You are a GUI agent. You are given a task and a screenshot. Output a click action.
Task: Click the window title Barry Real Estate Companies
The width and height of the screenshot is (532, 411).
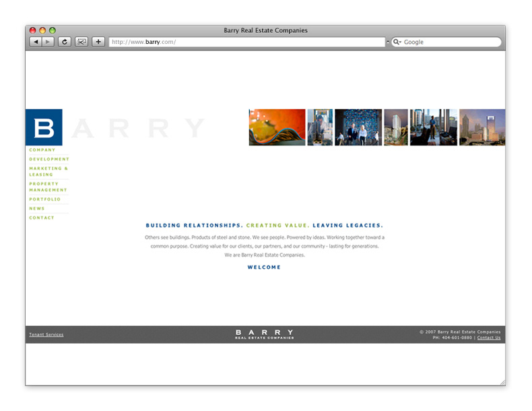click(265, 30)
